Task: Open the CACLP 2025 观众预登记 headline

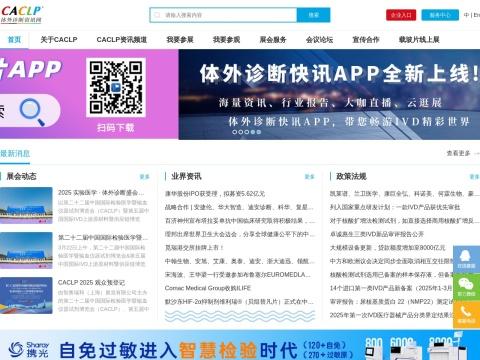Action: pos(91,283)
